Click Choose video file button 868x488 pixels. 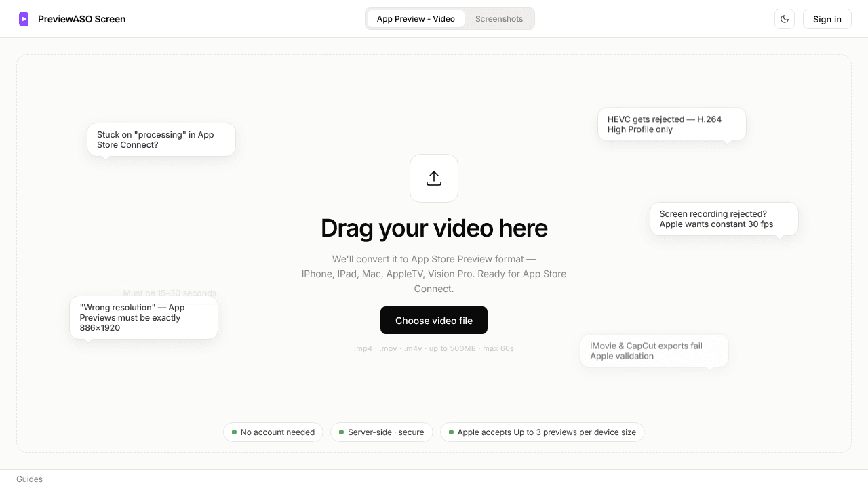434,321
